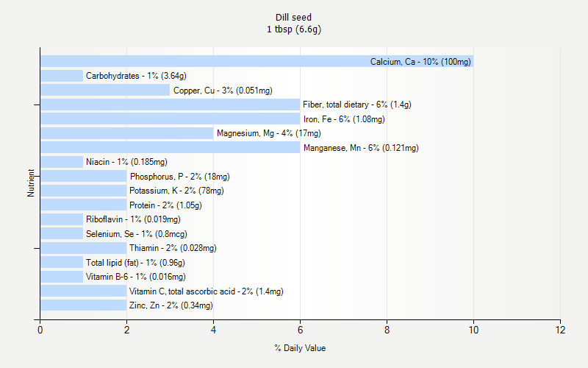Select the 'Magnesium, Mg - 4% (17mg)' label
The width and height of the screenshot is (588, 368).
click(x=269, y=133)
